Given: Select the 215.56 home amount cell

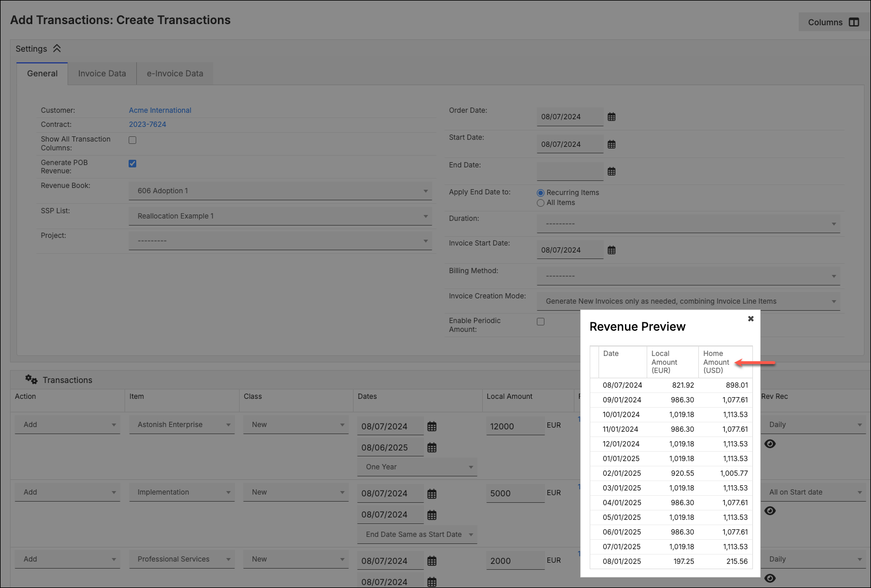Looking at the screenshot, I should pyautogui.click(x=737, y=562).
